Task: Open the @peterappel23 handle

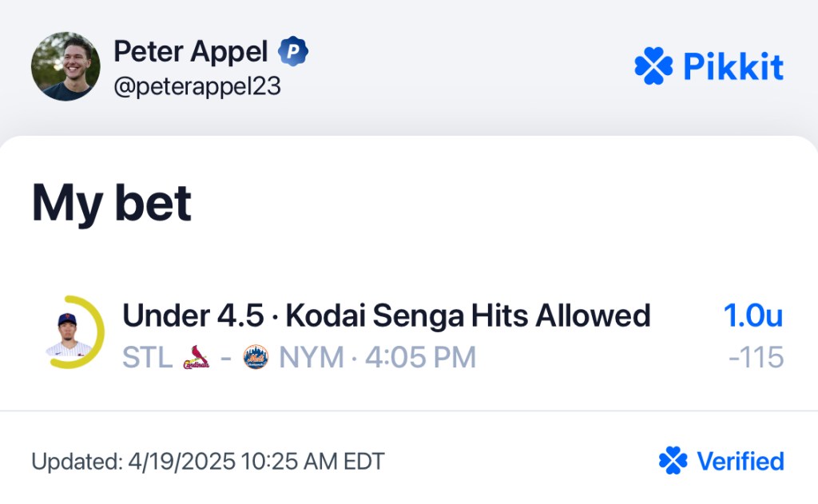Action: [x=197, y=86]
